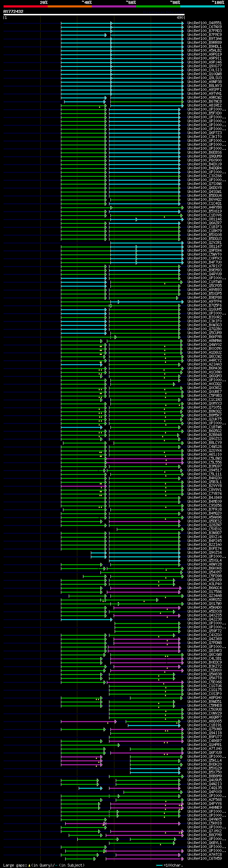Select hit label UniRef100_A4RYB8
This screenshot has width=228, height=868.
[204, 207]
